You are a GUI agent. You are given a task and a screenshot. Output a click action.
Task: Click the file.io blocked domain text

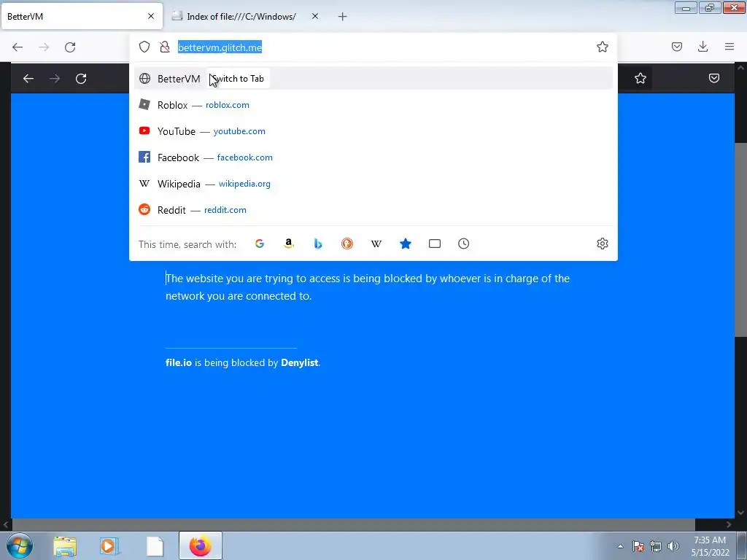click(x=179, y=362)
